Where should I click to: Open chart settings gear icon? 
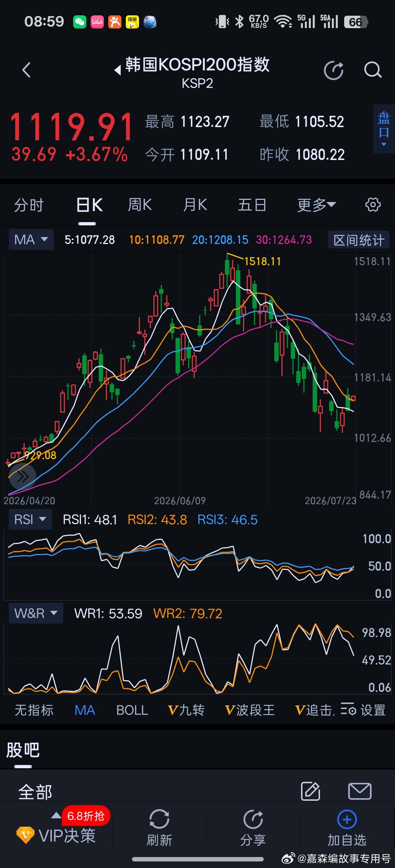pos(373,205)
